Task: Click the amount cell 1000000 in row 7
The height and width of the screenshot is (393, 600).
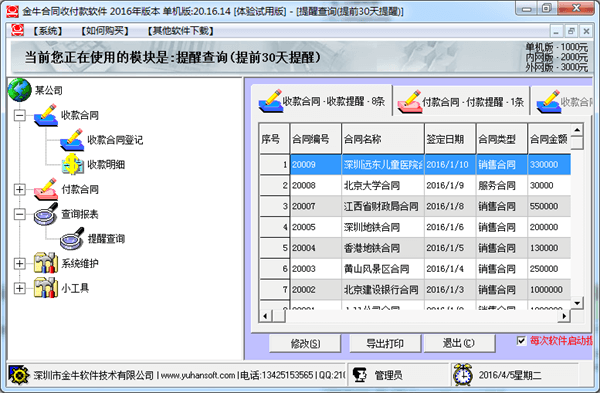Action: 549,290
